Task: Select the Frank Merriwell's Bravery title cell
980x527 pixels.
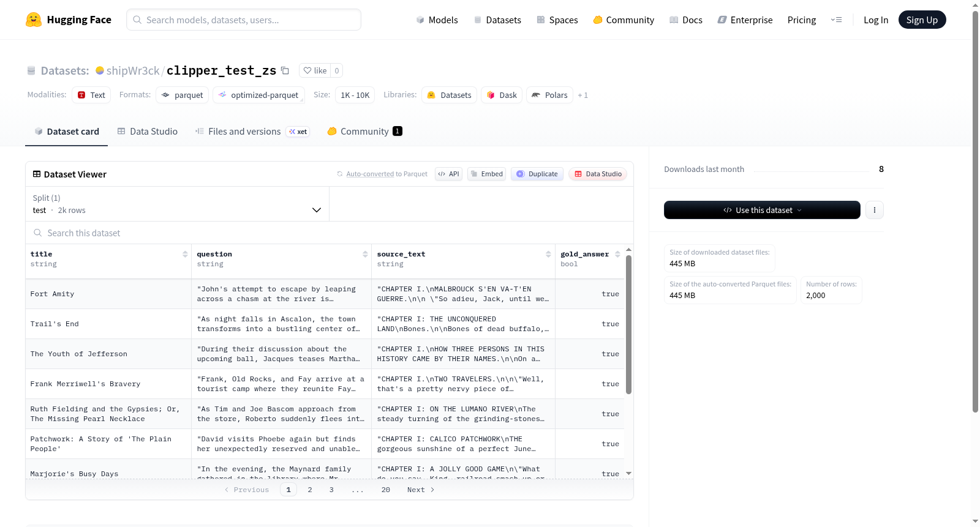Action: (108, 384)
